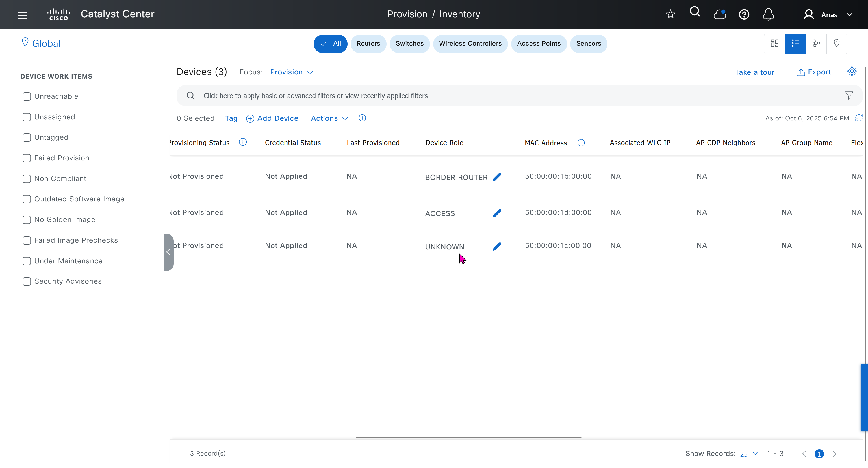Edit the BORDER ROUTER device role
Screen dimensions: 868x468
click(497, 177)
